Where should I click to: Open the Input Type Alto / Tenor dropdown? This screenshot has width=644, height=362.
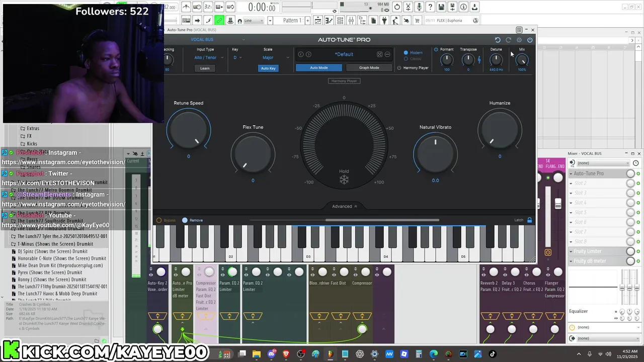pos(208,57)
